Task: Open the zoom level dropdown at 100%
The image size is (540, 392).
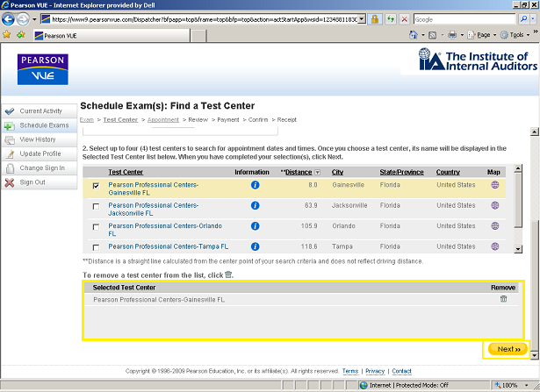Action: click(x=513, y=385)
